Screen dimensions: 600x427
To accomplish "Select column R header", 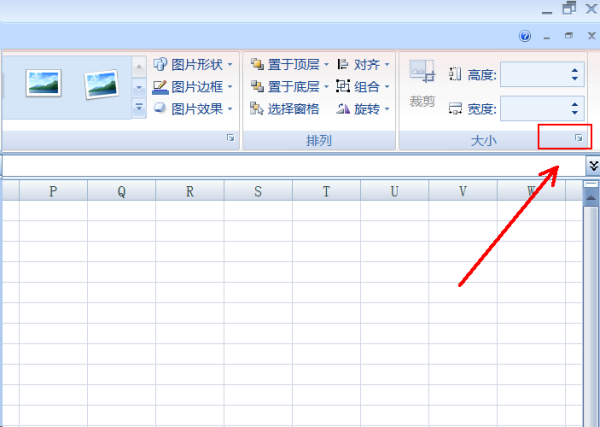I will click(190, 191).
